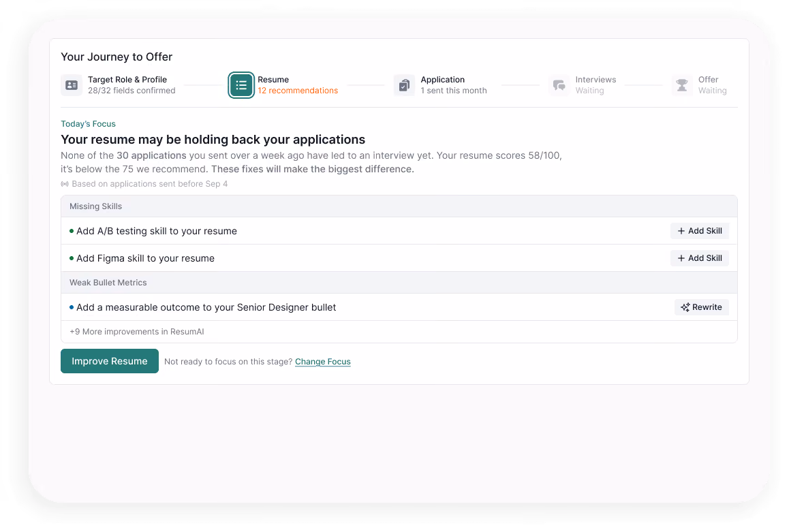The image size is (789, 532).
Task: Click the Offer trophy icon
Action: [x=682, y=85]
